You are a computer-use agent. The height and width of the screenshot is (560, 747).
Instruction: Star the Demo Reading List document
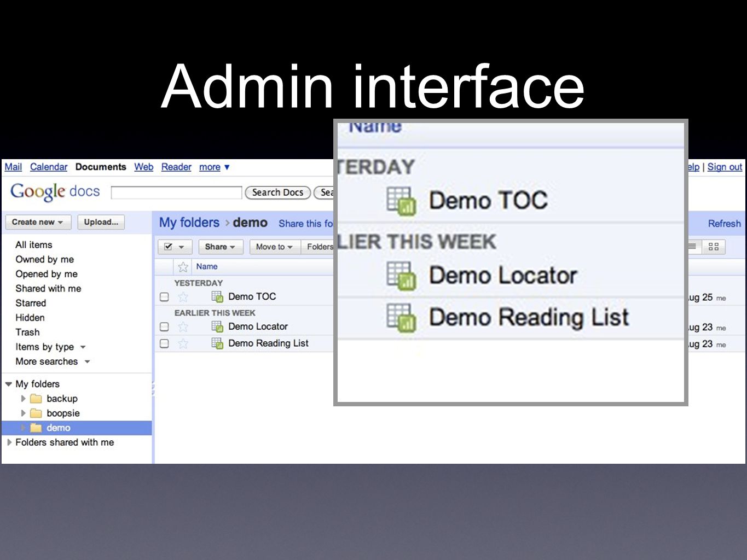point(183,343)
